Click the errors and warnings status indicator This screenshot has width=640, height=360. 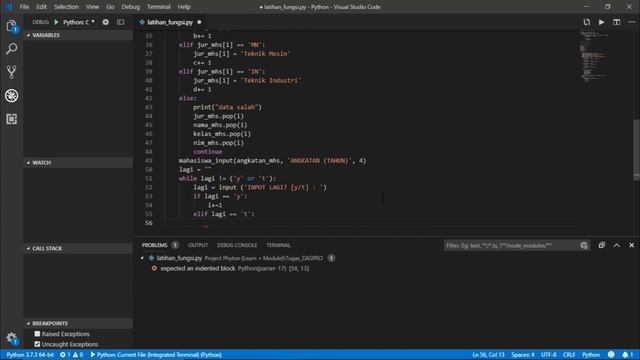[71, 355]
